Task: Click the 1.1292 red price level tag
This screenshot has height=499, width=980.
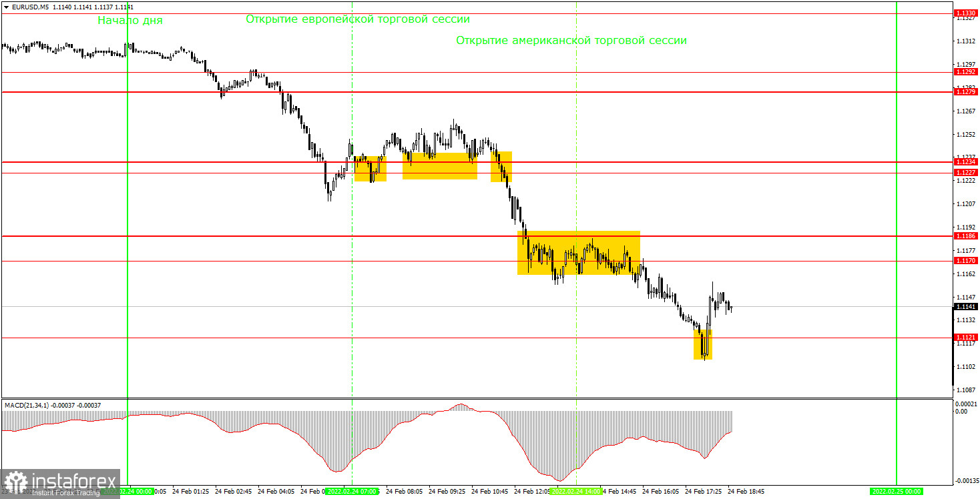Action: (965, 71)
